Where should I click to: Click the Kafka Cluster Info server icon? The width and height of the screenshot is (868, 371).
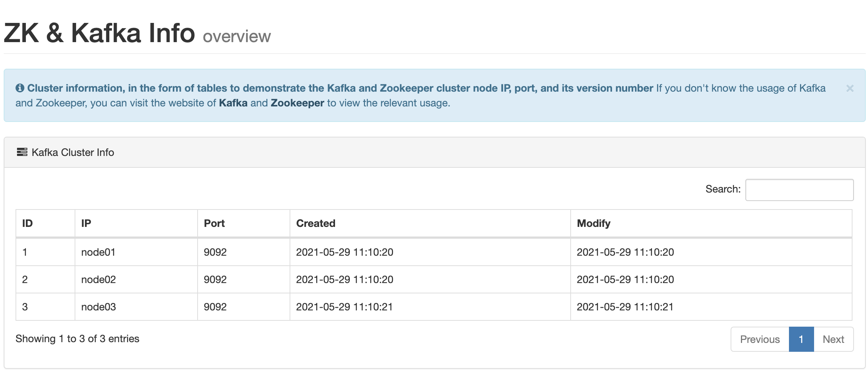click(x=22, y=152)
